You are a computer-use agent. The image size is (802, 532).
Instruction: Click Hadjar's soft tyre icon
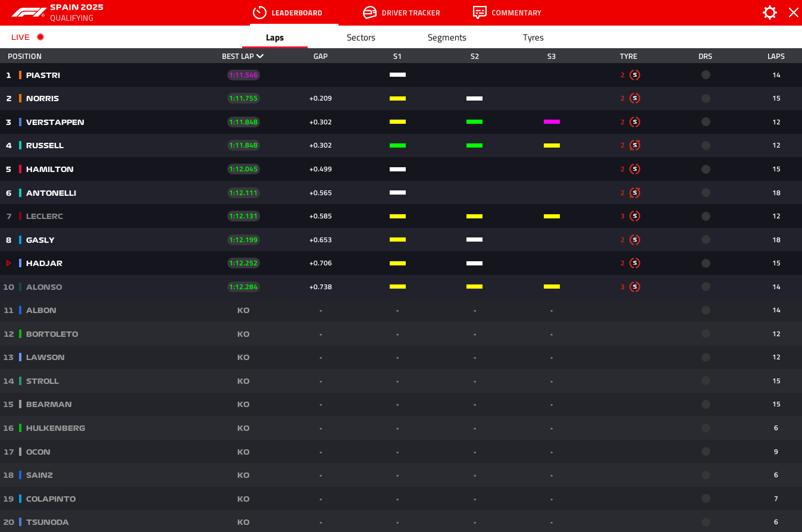point(635,263)
